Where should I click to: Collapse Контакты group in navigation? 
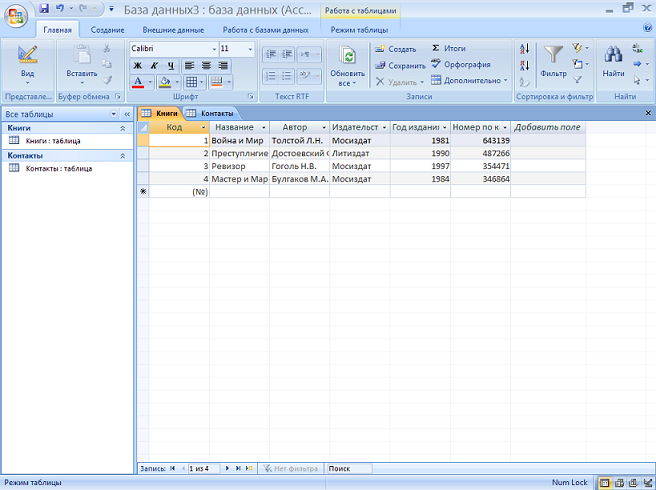click(123, 156)
